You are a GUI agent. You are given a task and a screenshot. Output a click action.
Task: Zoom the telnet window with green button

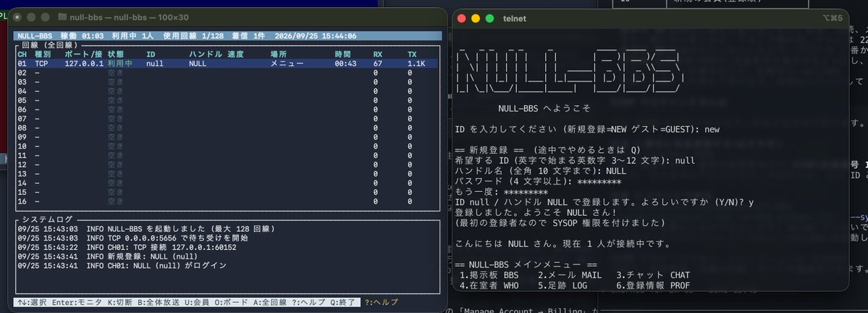(490, 18)
